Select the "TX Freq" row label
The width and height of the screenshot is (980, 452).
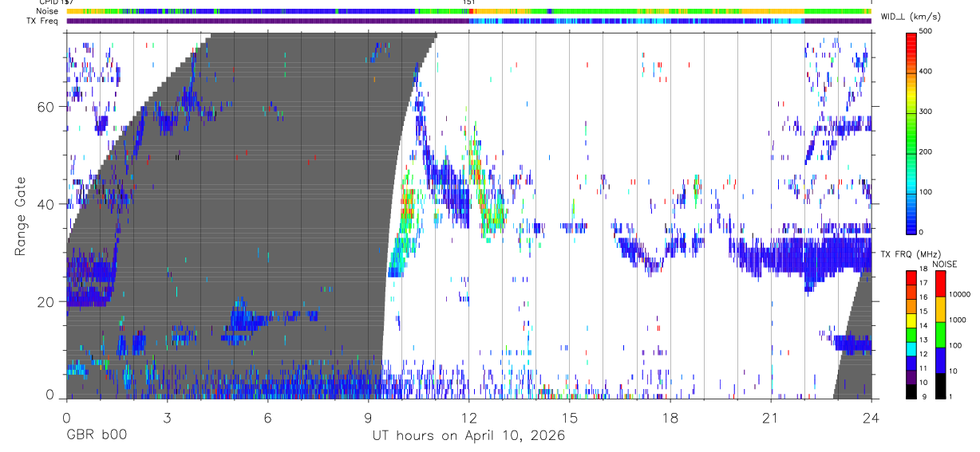43,21
